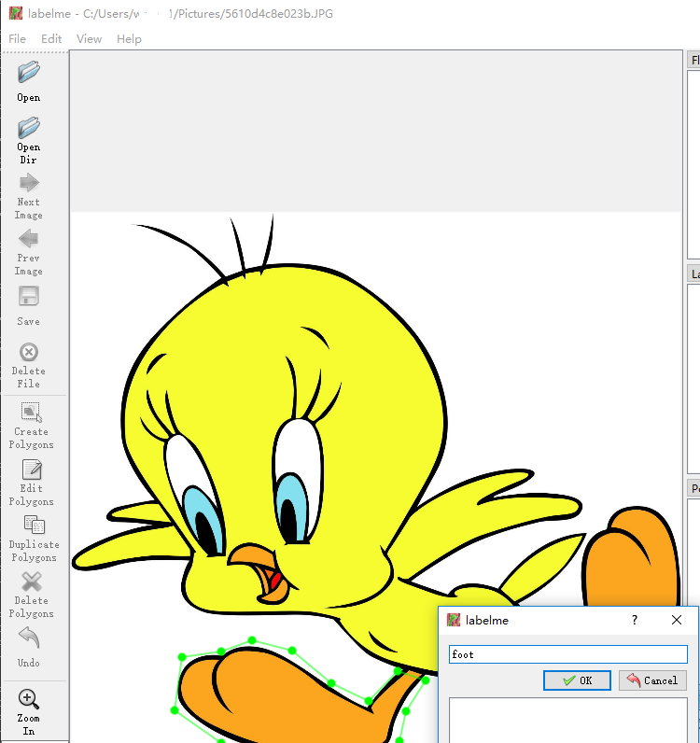Click the dialog help question mark
This screenshot has width=700, height=743.
point(635,620)
